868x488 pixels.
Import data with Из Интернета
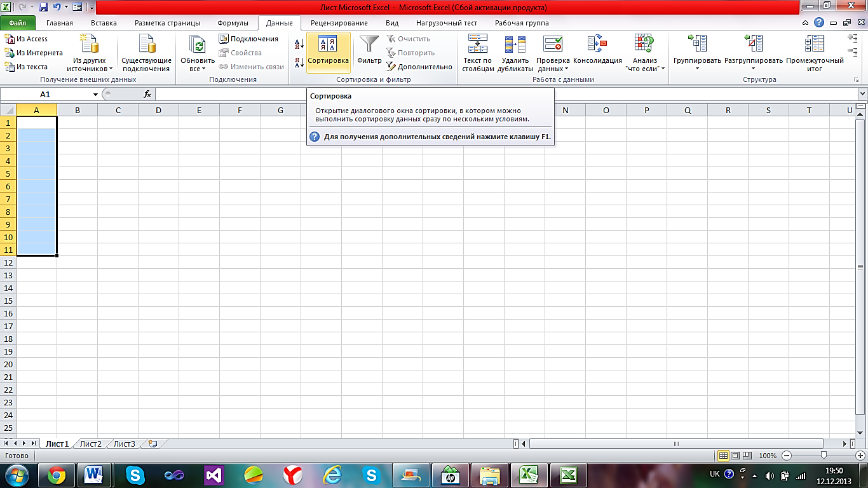(x=33, y=53)
